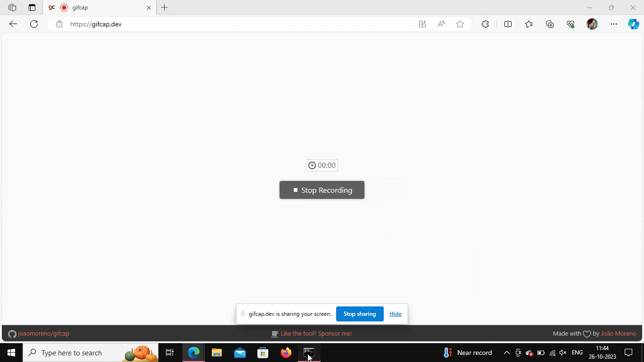Refresh the gifcap page
The image size is (644, 362).
(x=34, y=24)
